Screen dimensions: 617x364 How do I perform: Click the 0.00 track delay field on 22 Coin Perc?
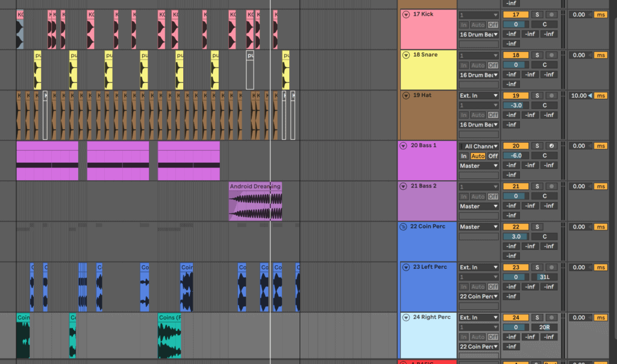(580, 227)
